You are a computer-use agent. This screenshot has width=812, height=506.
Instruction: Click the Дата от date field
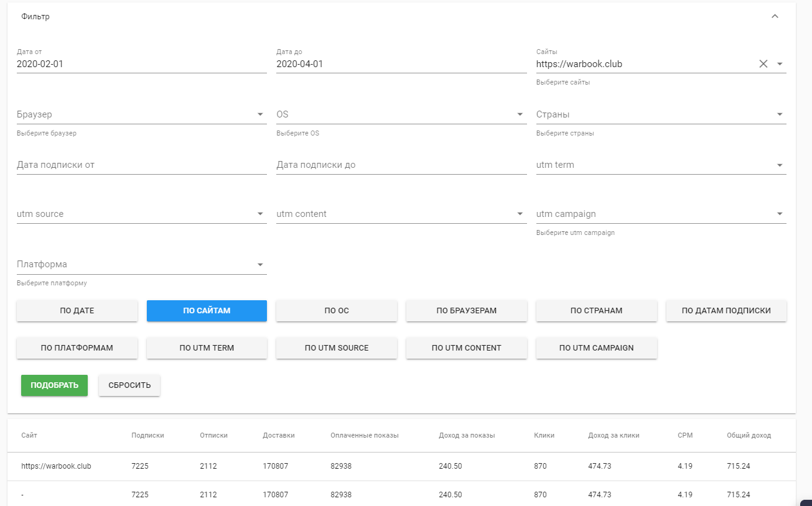click(x=141, y=64)
